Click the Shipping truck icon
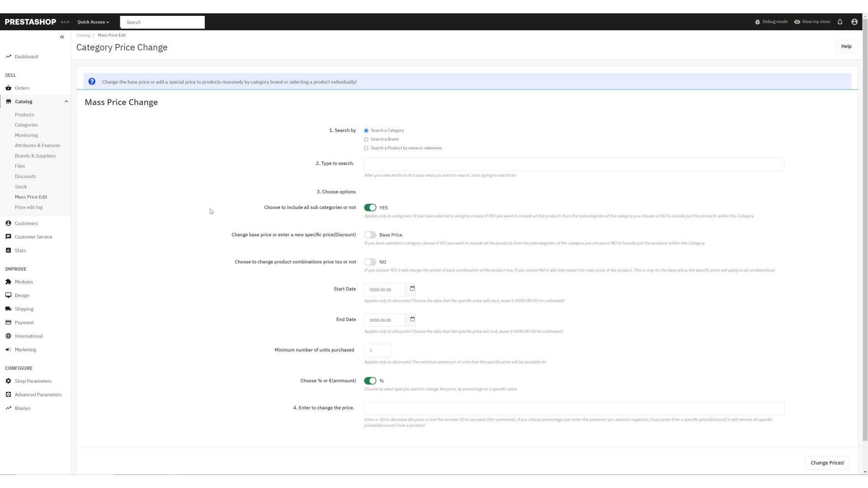 [8, 309]
